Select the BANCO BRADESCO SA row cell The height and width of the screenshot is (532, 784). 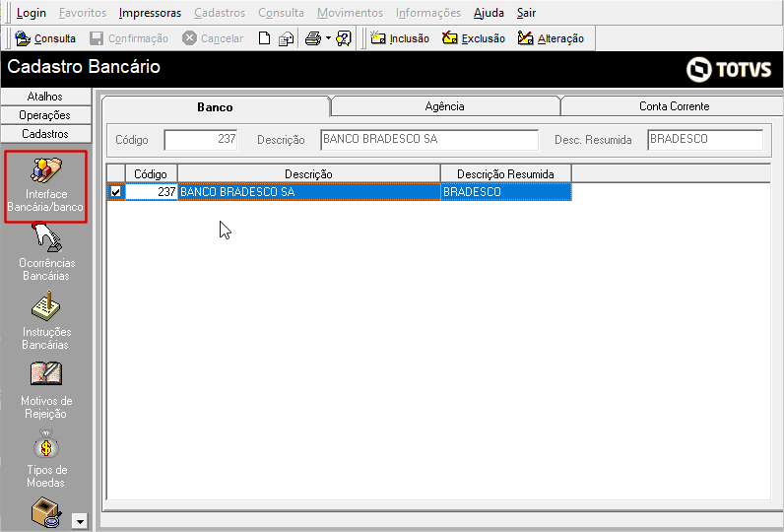coord(308,191)
